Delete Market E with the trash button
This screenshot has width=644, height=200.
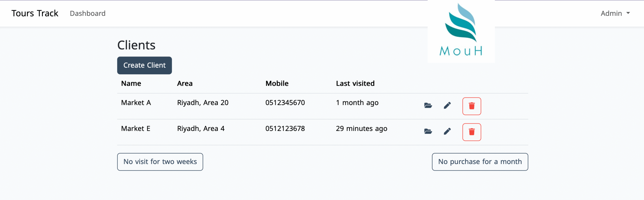[471, 132]
